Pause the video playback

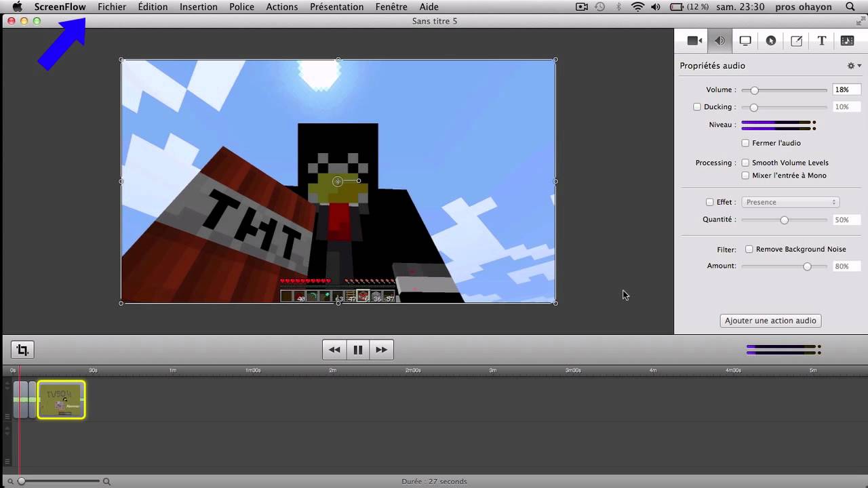pos(358,350)
